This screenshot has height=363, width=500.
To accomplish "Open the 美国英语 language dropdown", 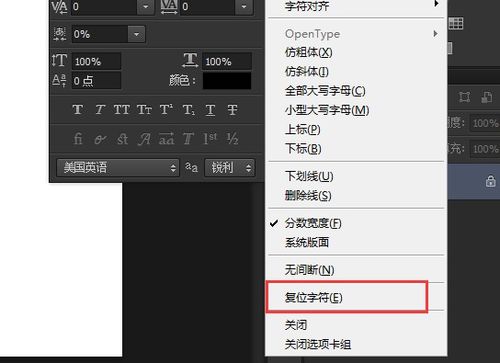I will pos(118,167).
